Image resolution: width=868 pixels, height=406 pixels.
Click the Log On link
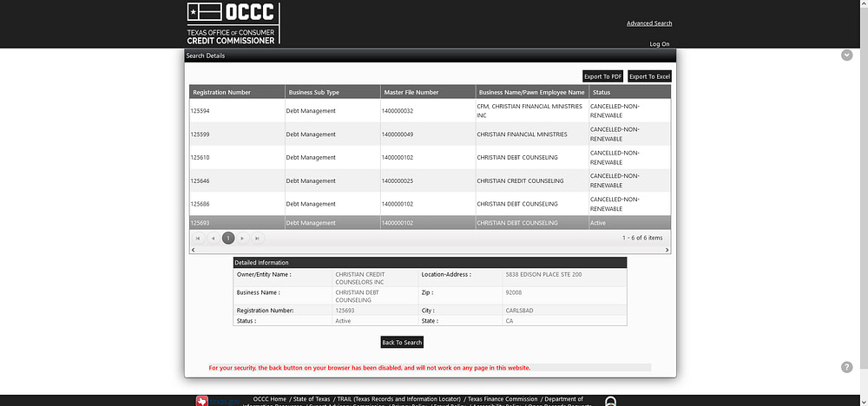click(660, 44)
